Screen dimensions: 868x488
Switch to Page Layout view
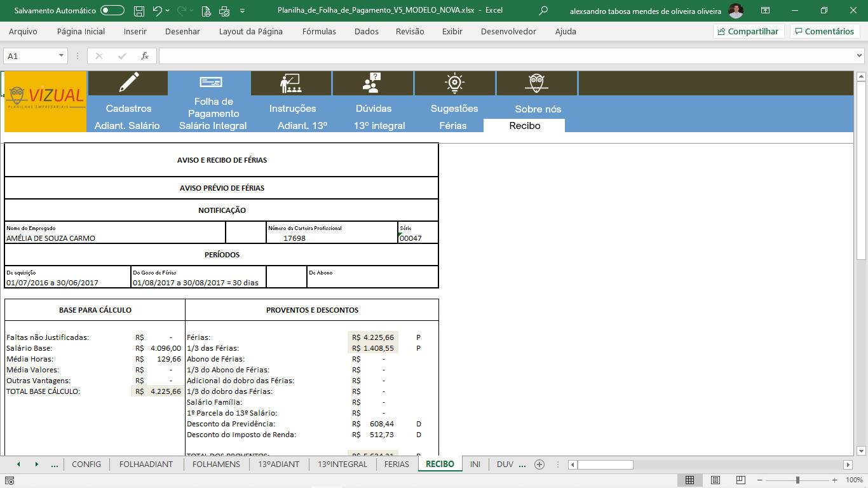click(715, 480)
